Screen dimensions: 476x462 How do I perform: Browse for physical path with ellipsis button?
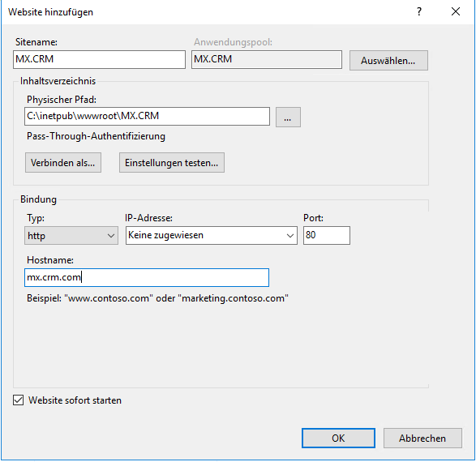[288, 117]
